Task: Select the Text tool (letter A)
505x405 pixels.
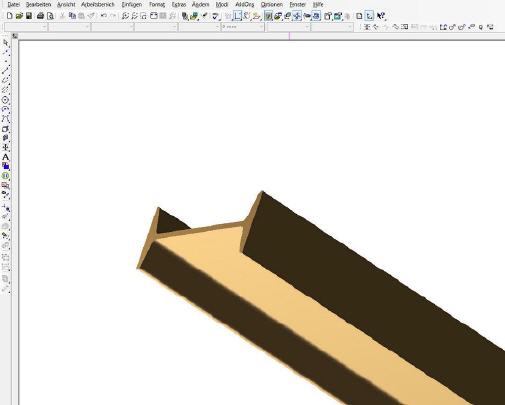Action: (5, 157)
